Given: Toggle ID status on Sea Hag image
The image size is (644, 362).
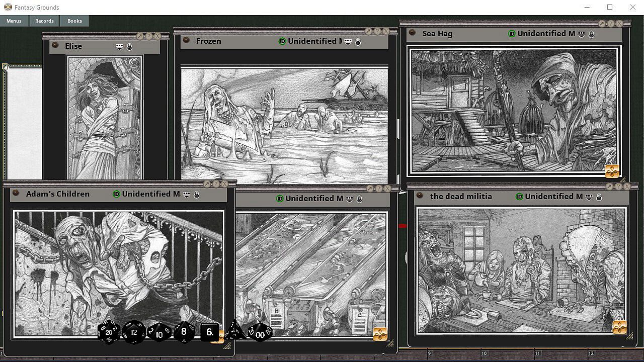Looking at the screenshot, I should tap(512, 34).
